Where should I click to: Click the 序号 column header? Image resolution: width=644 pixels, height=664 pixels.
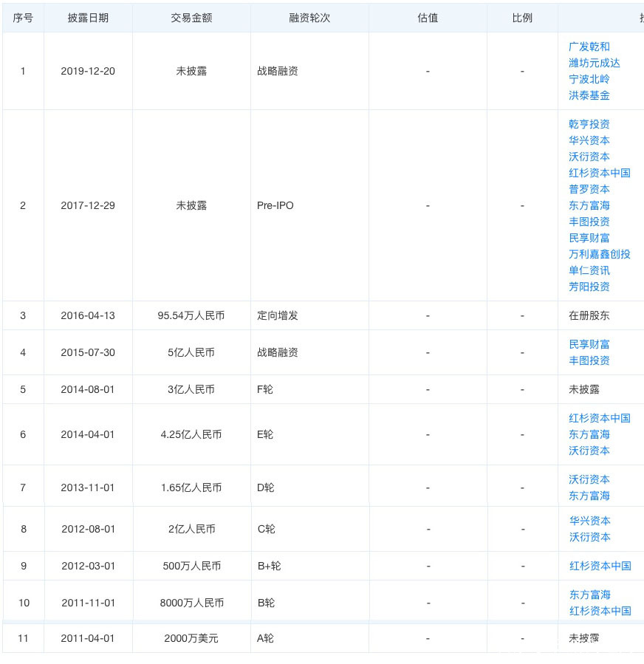[x=23, y=18]
